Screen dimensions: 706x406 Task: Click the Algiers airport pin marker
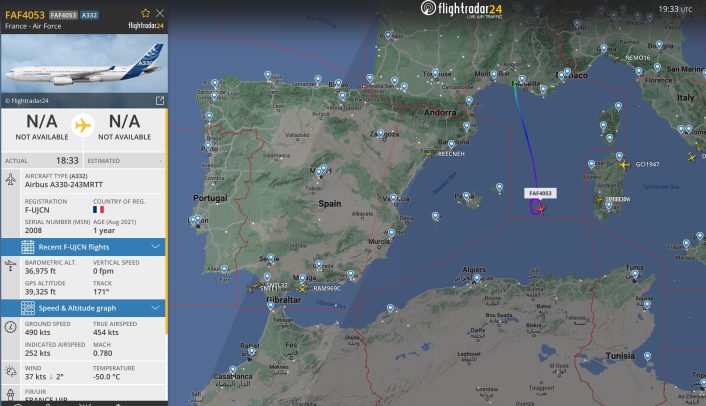[476, 279]
